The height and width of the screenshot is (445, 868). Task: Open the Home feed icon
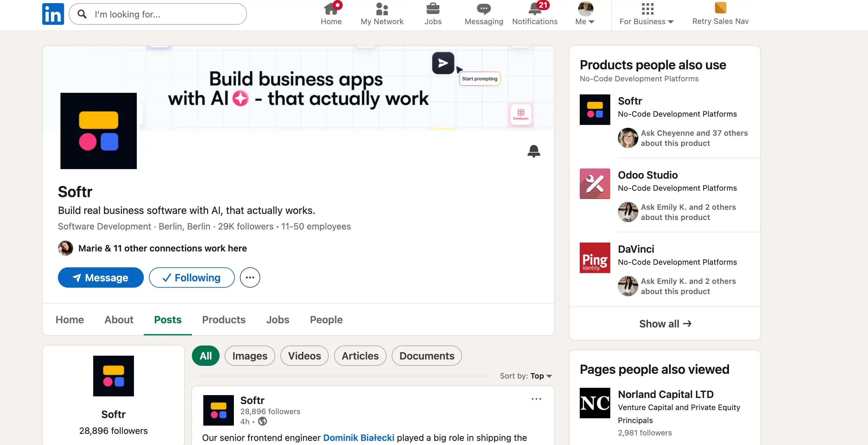pos(331,9)
